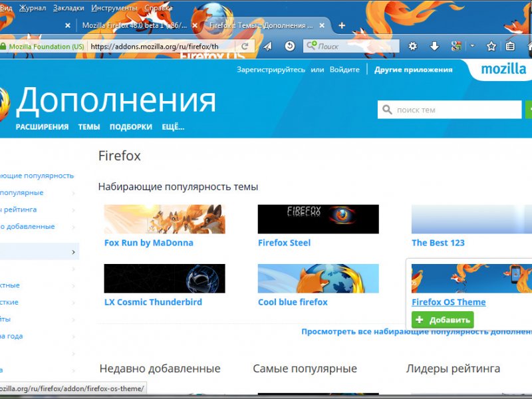Image resolution: width=532 pixels, height=399 pixels.
Task: Select sidebar item ending добавленные
Action: point(27,227)
